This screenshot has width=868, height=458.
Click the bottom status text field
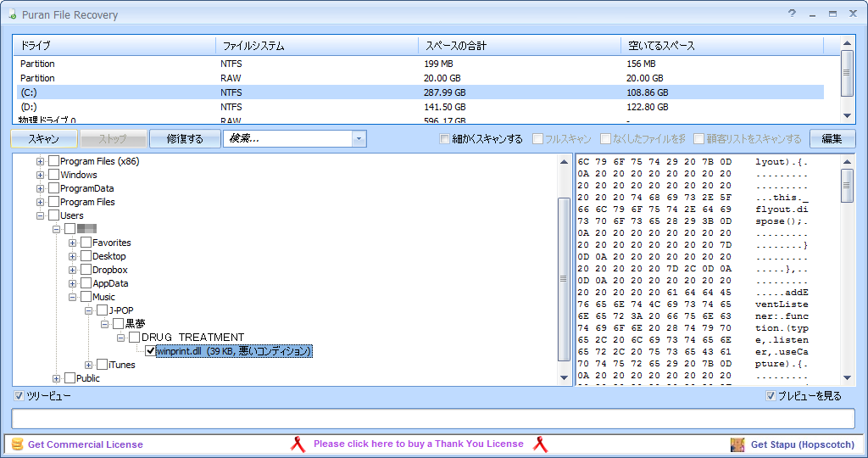pyautogui.click(x=433, y=419)
